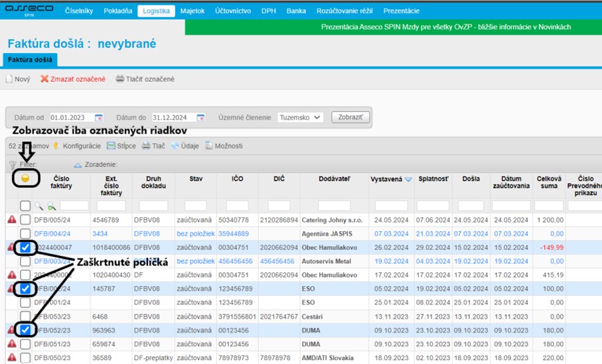Open the Účtovníctvo menu
The width and height of the screenshot is (602, 364).
click(x=232, y=11)
